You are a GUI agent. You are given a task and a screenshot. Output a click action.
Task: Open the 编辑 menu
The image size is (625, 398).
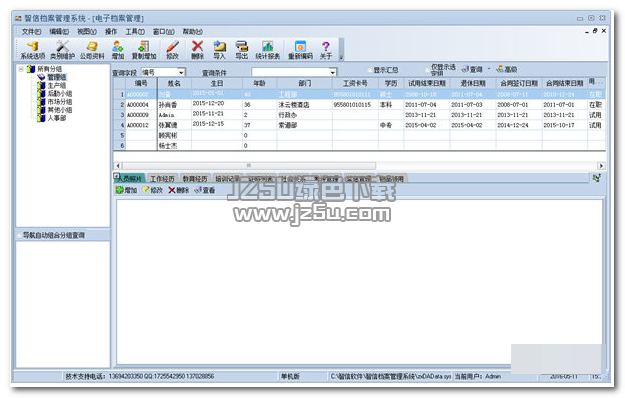tap(59, 31)
